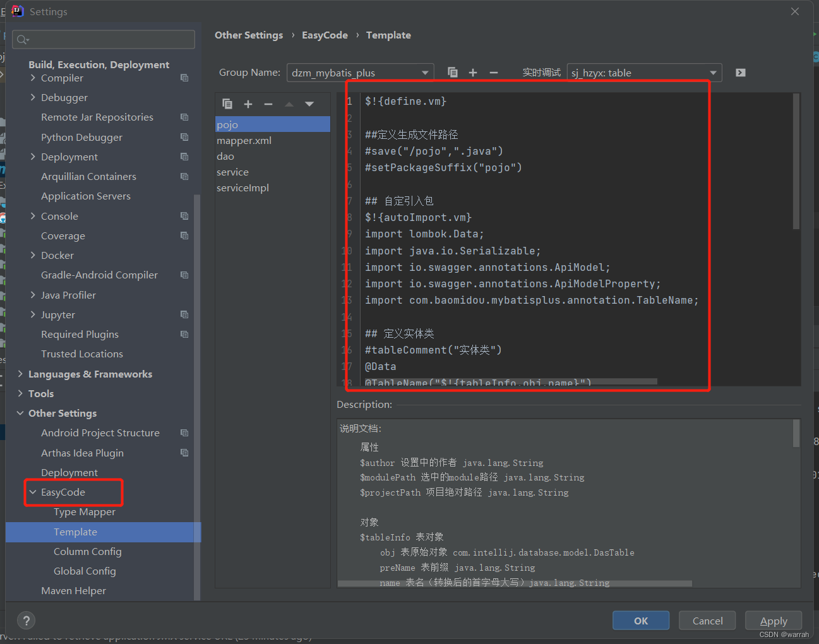Click the project-level icon next to Jupyter
The image size is (819, 644).
click(184, 314)
